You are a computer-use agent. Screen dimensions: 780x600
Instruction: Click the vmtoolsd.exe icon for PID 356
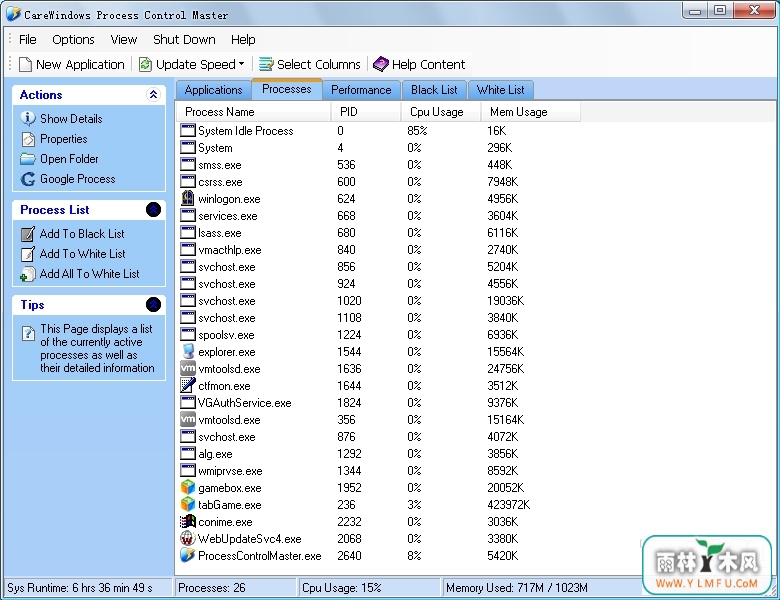[188, 419]
